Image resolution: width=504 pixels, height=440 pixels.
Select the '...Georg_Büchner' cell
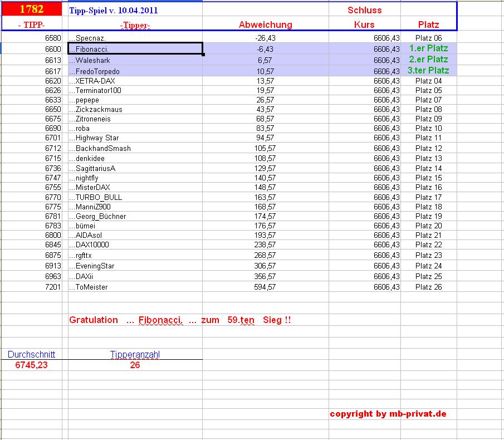135,216
